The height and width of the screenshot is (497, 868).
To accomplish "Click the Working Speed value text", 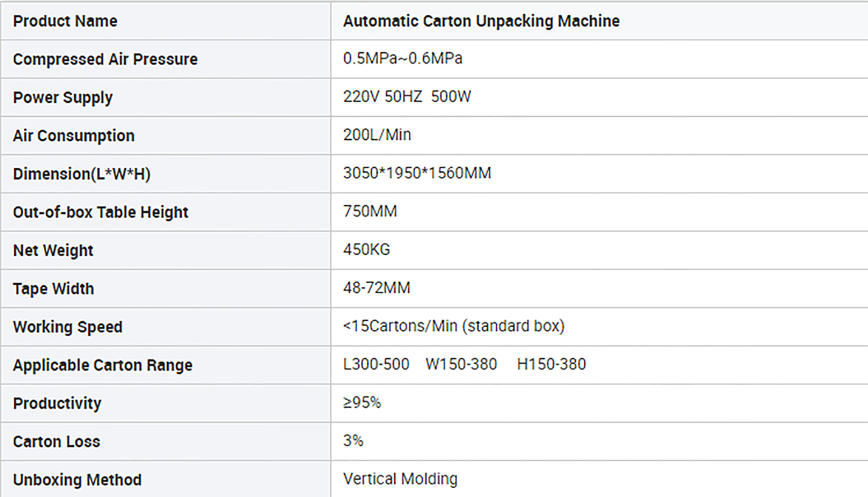I will 454,326.
